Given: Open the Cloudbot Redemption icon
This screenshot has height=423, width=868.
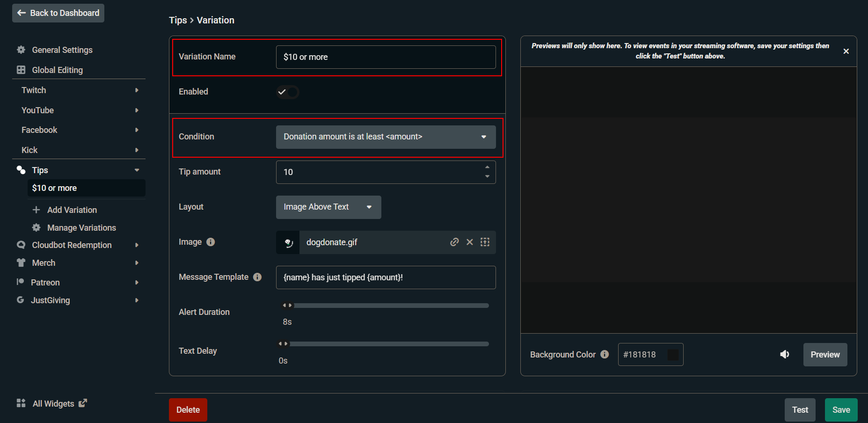Looking at the screenshot, I should tap(21, 245).
